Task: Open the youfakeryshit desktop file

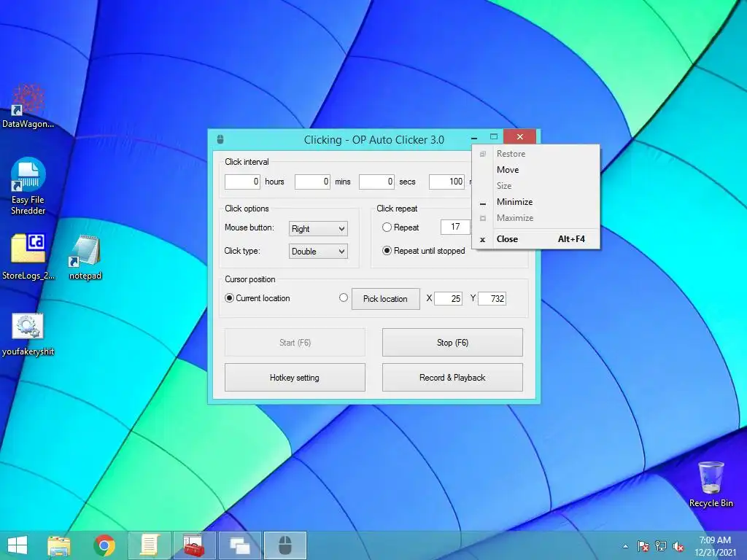Action: [x=28, y=334]
